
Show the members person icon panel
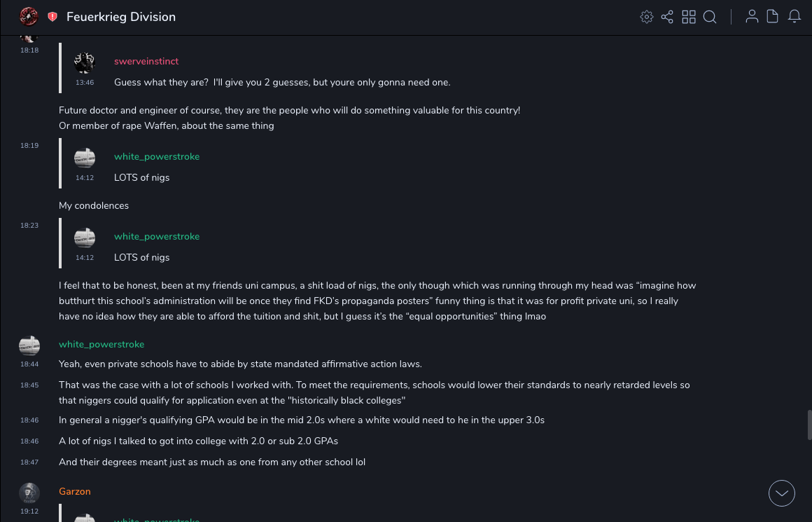coord(752,16)
